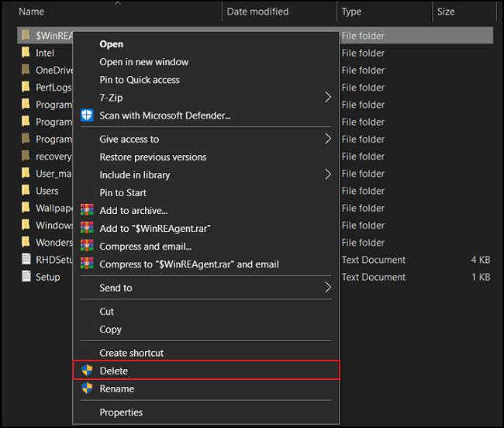The height and width of the screenshot is (428, 504).
Task: Click the Microsoft Defender shield icon
Action: (x=87, y=116)
